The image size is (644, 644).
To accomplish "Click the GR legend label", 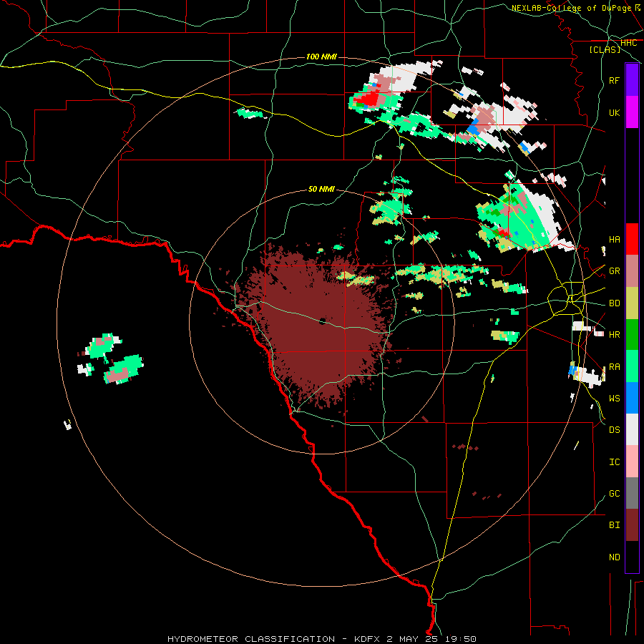I will (615, 271).
